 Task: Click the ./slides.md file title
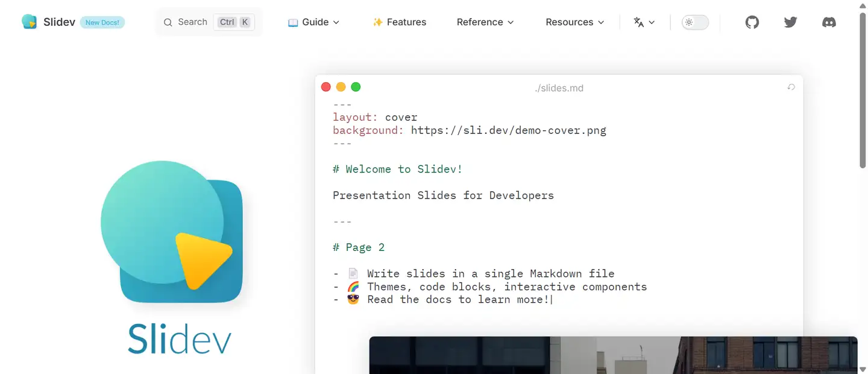(x=559, y=88)
